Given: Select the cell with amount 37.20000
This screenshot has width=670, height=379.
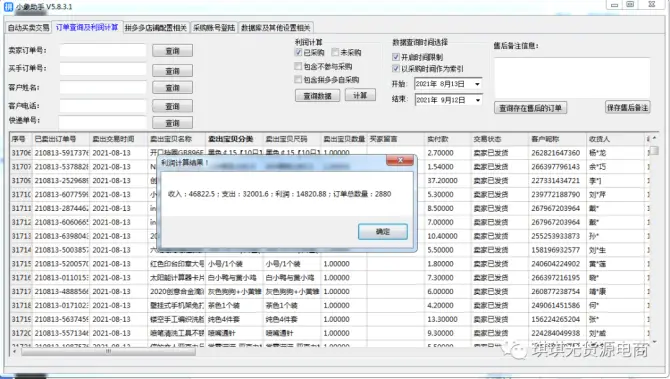Looking at the screenshot, I should click(x=448, y=181).
